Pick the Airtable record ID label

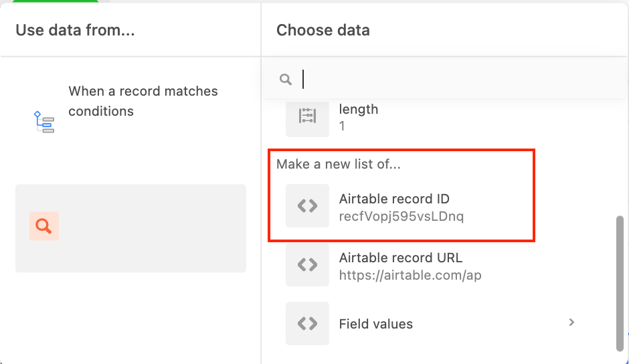(x=394, y=199)
